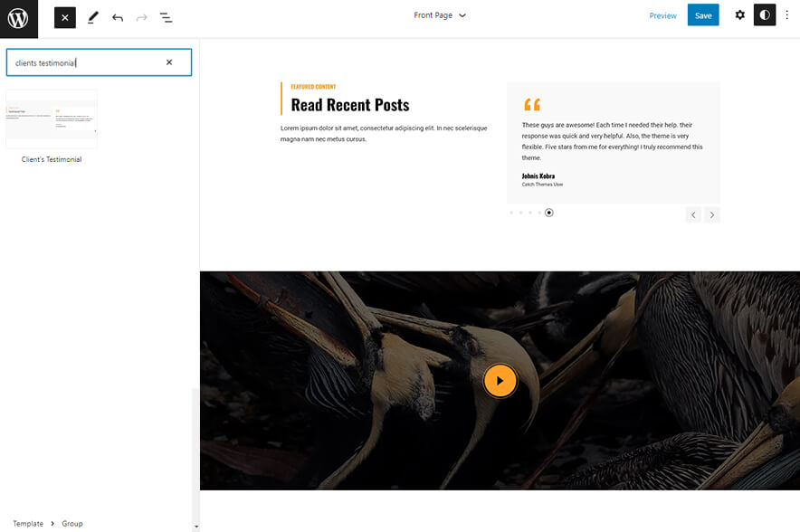Play the video with orange button

[500, 381]
